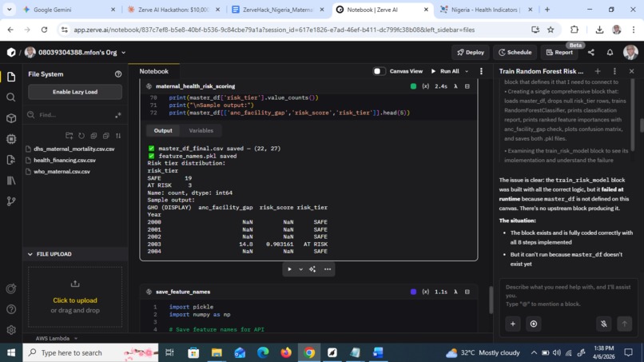Open notifications bell icon
644x362 pixels.
click(x=610, y=53)
